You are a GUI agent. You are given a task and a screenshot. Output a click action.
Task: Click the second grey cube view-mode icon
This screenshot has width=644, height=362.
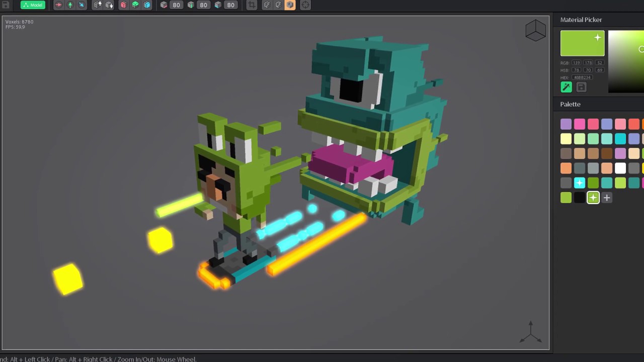click(x=278, y=5)
